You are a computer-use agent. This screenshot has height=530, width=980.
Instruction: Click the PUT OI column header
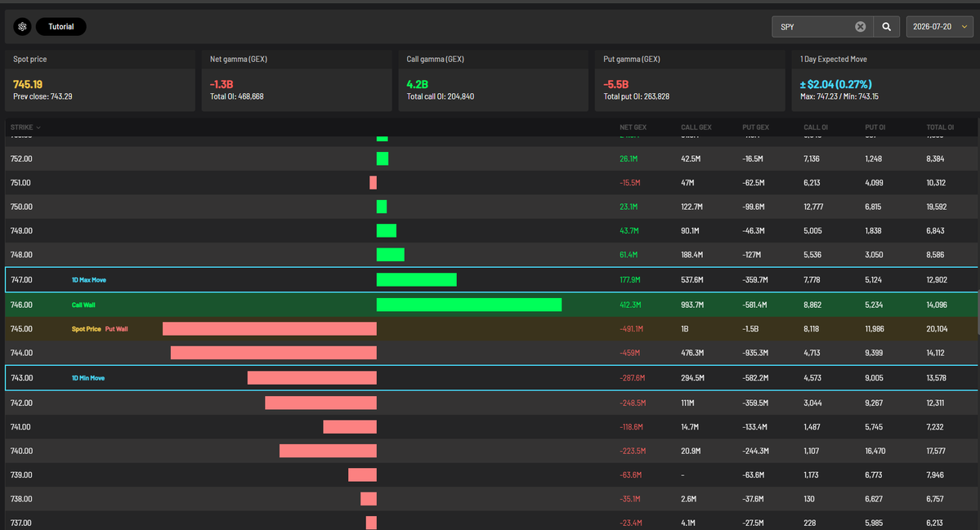click(x=875, y=127)
